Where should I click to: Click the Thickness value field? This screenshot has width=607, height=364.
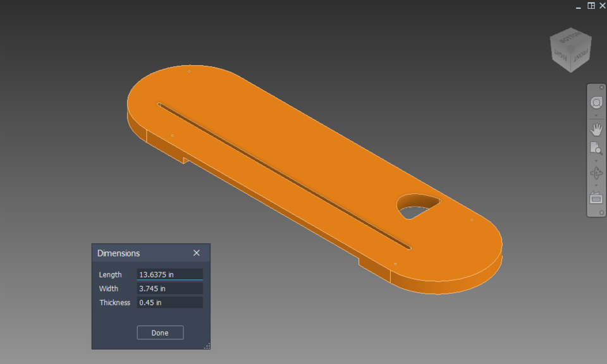169,302
